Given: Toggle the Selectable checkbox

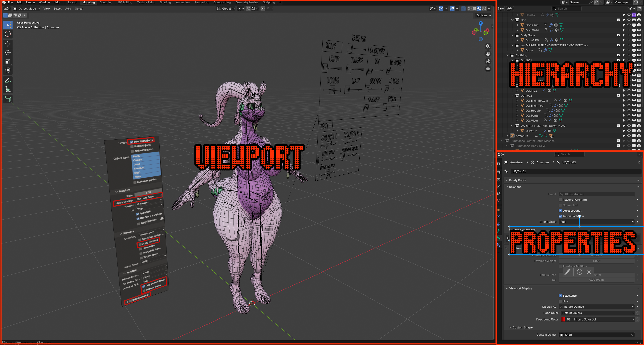Looking at the screenshot, I should tap(560, 296).
